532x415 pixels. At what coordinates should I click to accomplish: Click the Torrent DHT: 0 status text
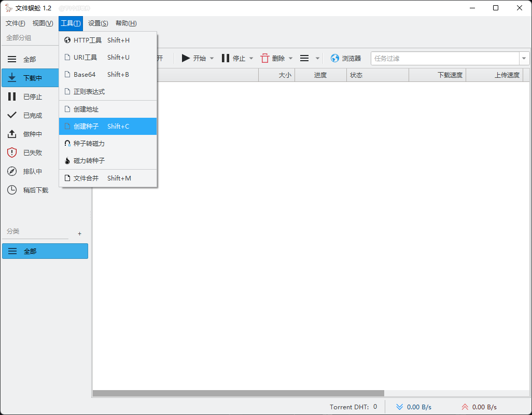353,407
